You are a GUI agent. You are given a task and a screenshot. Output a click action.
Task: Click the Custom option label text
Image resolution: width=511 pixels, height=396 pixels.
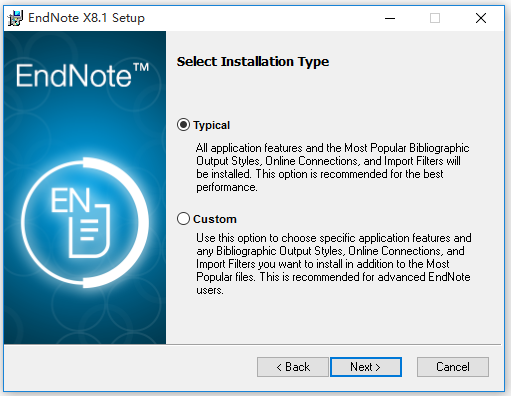point(215,219)
